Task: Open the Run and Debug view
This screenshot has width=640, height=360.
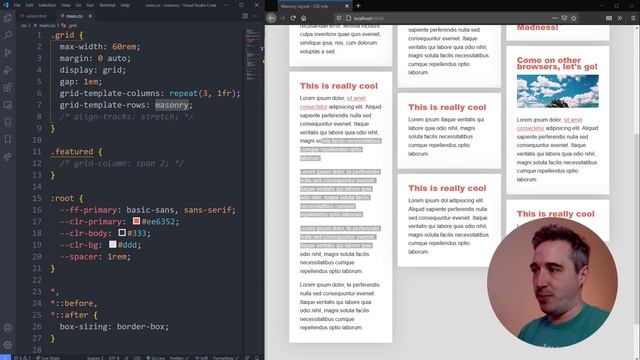Action: (7, 70)
